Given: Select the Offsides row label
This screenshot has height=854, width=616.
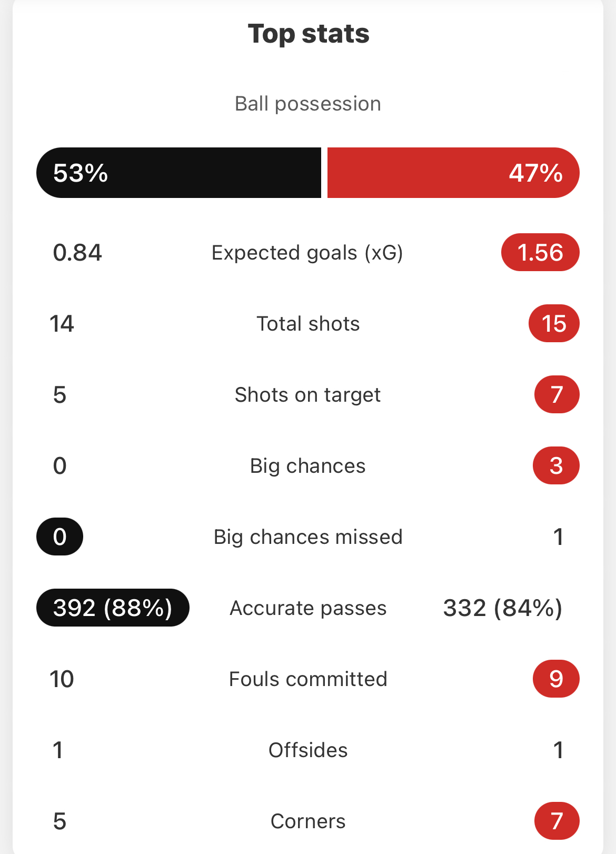Looking at the screenshot, I should coord(308,750).
